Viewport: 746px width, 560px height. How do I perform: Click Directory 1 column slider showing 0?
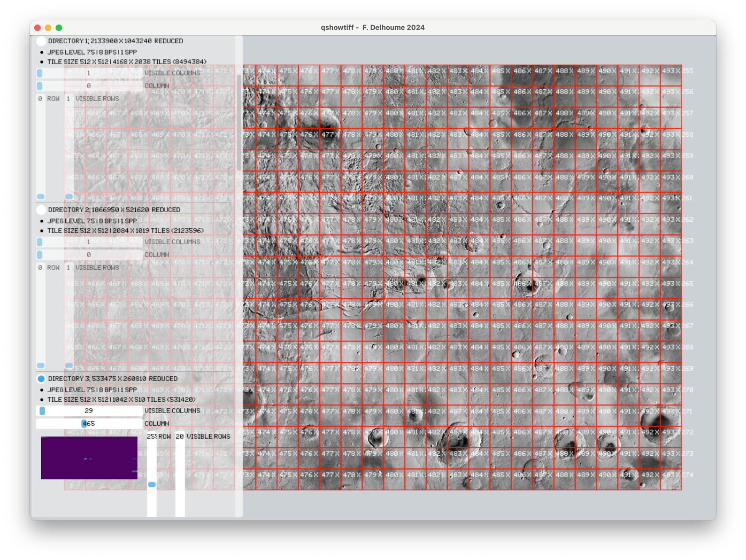(x=89, y=86)
